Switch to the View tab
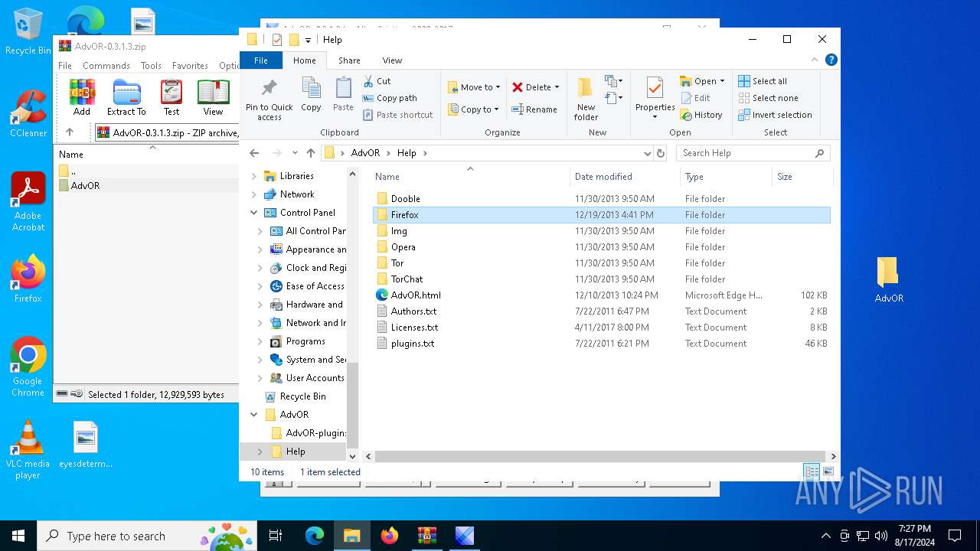Image resolution: width=980 pixels, height=551 pixels. pyautogui.click(x=392, y=60)
